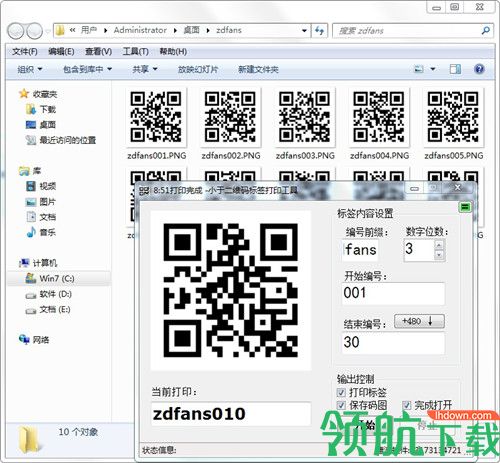Image resolution: width=500 pixels, height=463 pixels.
Task: Select the zdfans003.PNG QR thumbnail
Action: pyautogui.click(x=304, y=117)
